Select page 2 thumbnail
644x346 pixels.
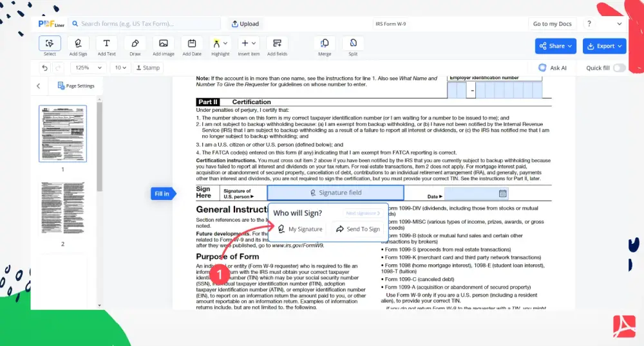[x=63, y=208]
